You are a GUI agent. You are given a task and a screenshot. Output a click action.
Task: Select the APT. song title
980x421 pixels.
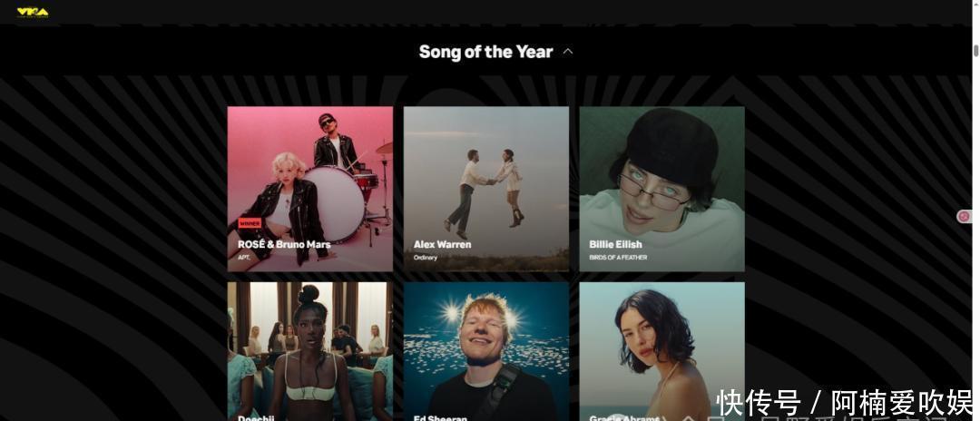pyautogui.click(x=244, y=258)
